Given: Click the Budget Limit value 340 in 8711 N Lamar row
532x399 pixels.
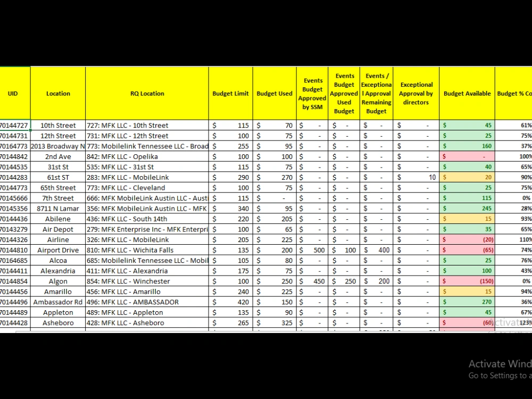Looking at the screenshot, I should pos(231,209).
